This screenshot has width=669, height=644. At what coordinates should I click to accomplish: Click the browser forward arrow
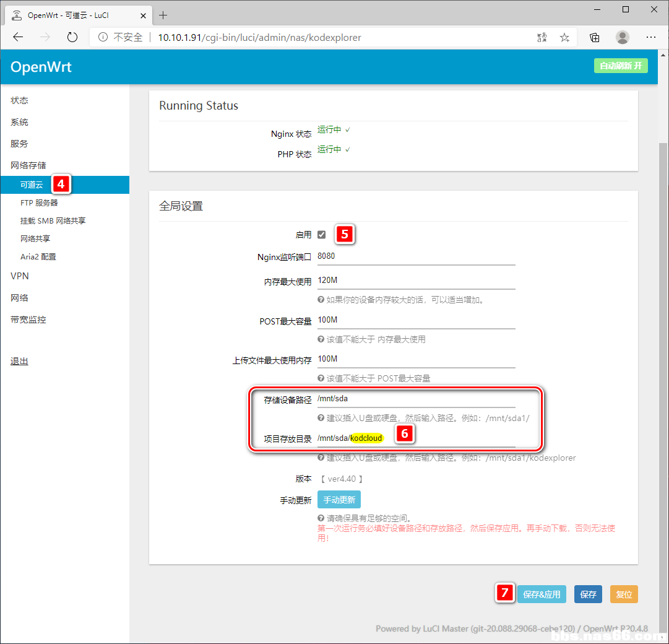point(45,37)
